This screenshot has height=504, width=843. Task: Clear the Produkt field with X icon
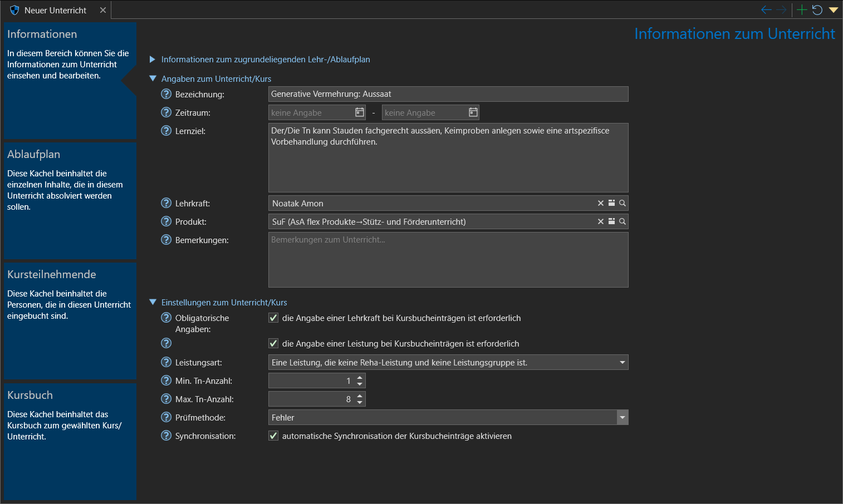601,221
